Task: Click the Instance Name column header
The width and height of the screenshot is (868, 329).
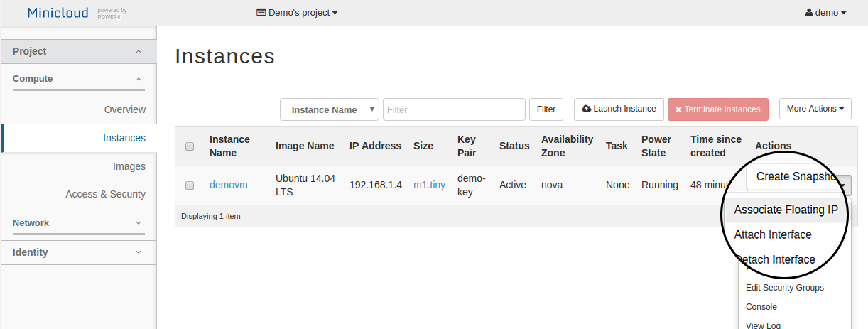Action: coord(229,146)
